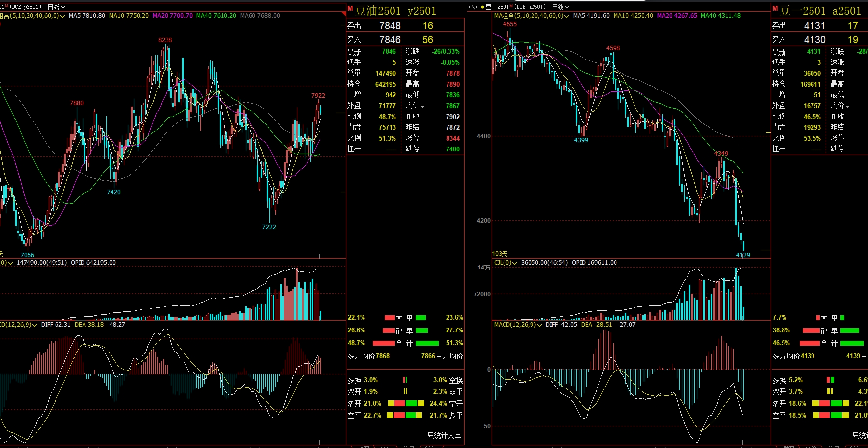
Task: Click the red M icon before 豆一2501
Action: (775, 9)
